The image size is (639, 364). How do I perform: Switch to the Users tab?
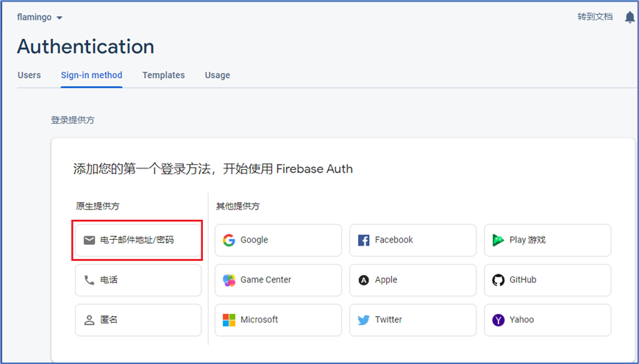29,75
